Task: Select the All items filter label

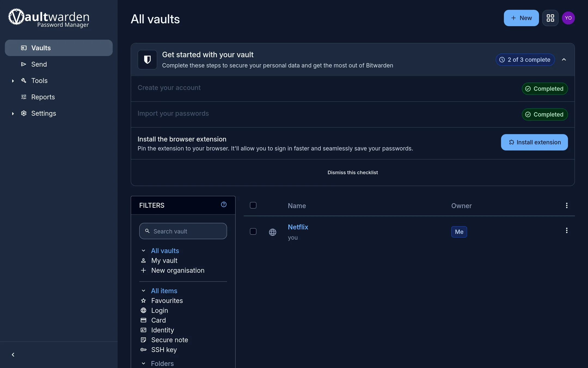Action: pyautogui.click(x=164, y=291)
